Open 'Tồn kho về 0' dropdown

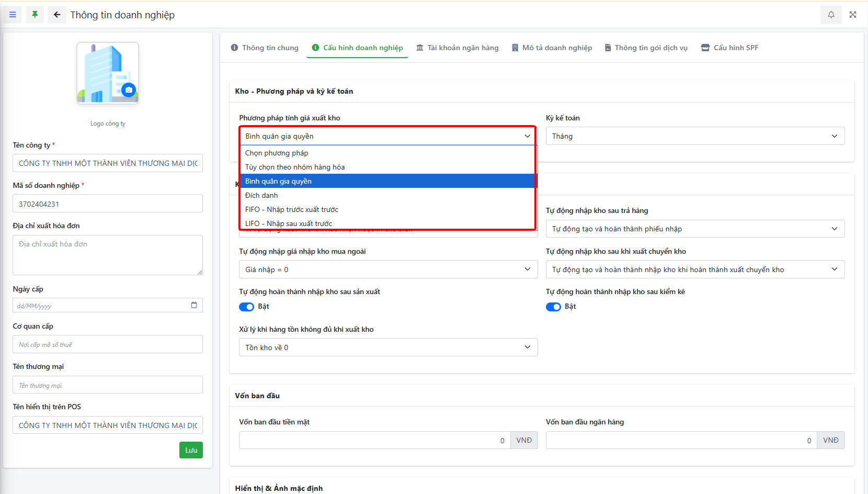tap(388, 347)
